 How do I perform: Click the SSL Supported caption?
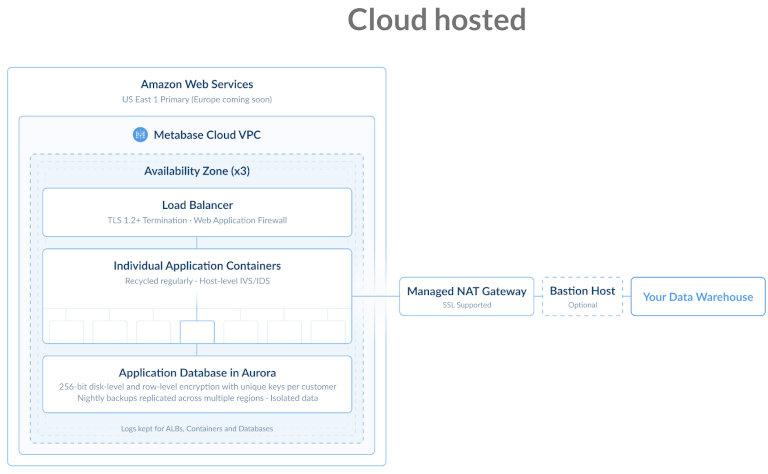point(466,305)
